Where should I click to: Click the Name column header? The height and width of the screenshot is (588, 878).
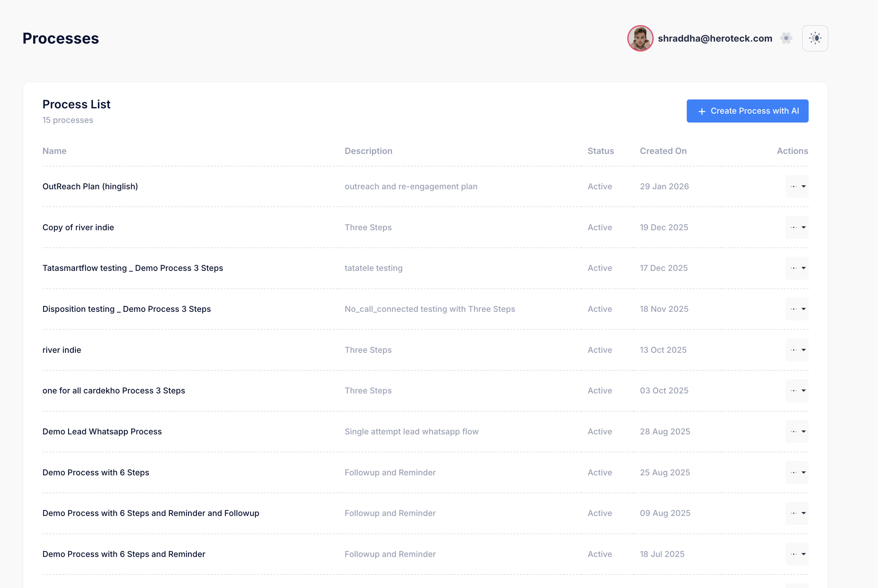[x=55, y=151]
